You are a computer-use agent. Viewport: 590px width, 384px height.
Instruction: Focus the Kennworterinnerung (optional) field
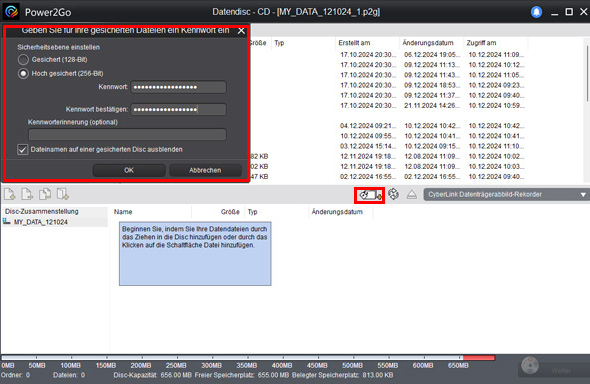coord(127,135)
